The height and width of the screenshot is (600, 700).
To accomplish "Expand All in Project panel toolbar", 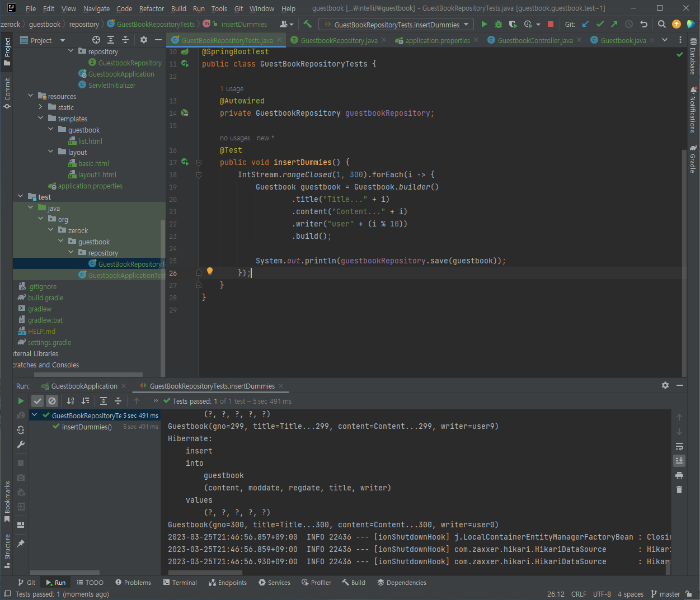I will pos(111,40).
